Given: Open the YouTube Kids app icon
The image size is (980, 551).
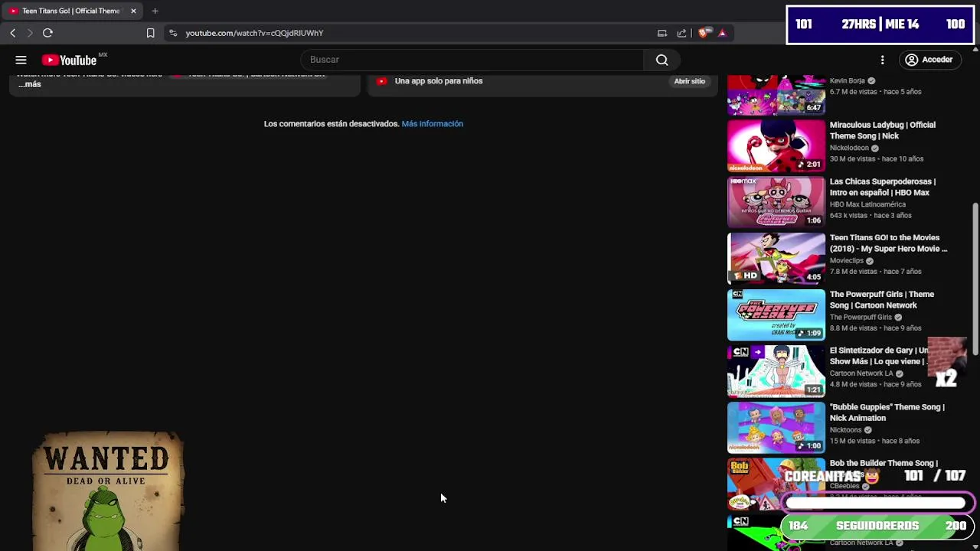Looking at the screenshot, I should tap(381, 81).
